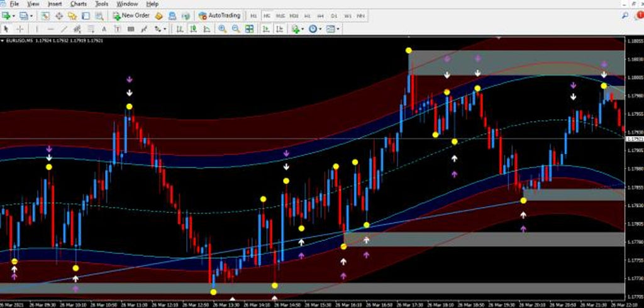Viewport: 644px width, 308px height.
Task: Open the Insert menu
Action: [55, 4]
